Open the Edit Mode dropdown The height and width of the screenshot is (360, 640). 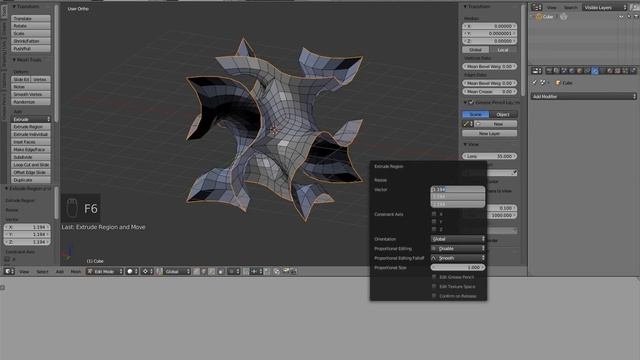[104, 271]
